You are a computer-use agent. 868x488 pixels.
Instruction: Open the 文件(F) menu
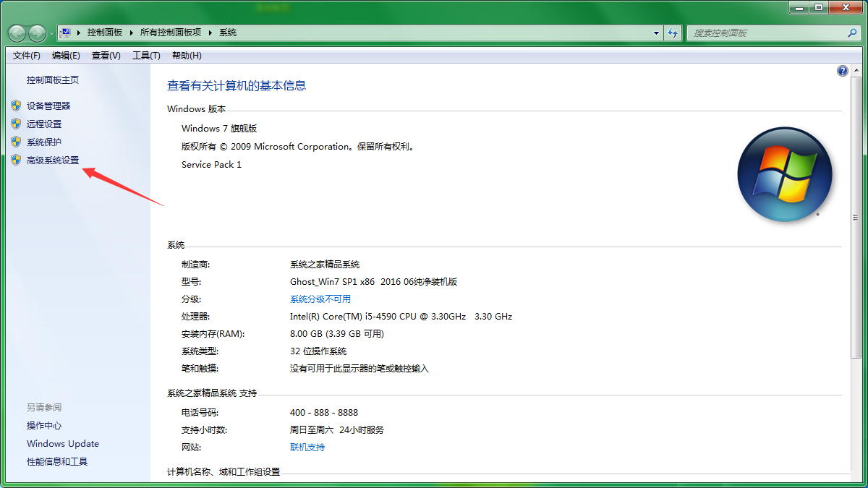coord(25,55)
